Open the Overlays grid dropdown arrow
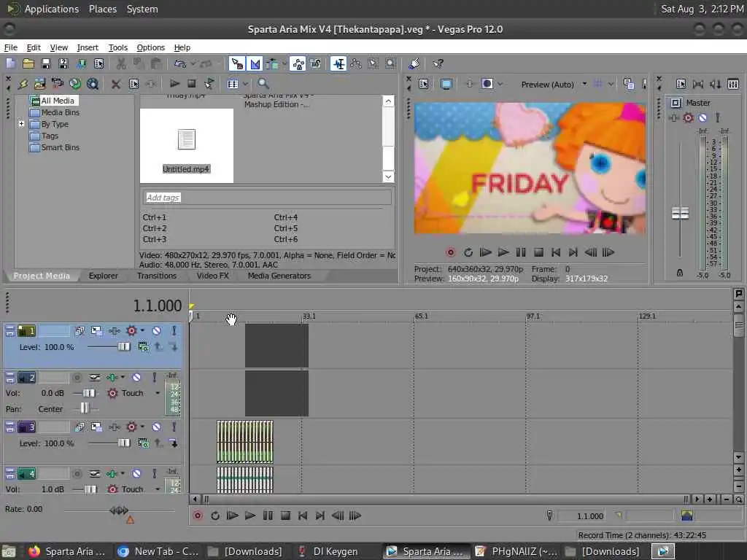This screenshot has height=560, width=747. click(611, 85)
